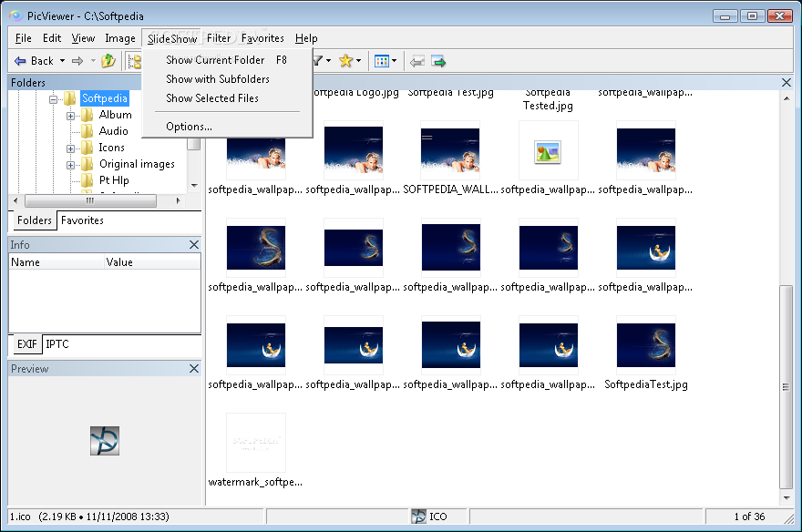Image resolution: width=802 pixels, height=532 pixels.
Task: Click the Favorites star toolbar icon
Action: 345,61
